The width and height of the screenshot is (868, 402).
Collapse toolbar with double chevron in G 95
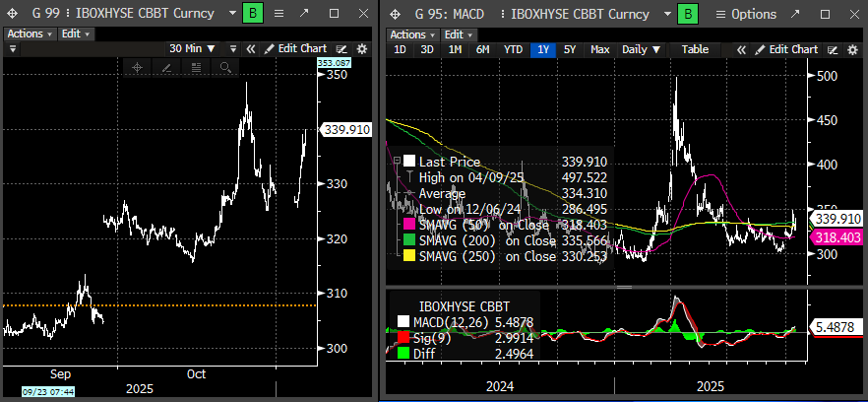coord(741,49)
